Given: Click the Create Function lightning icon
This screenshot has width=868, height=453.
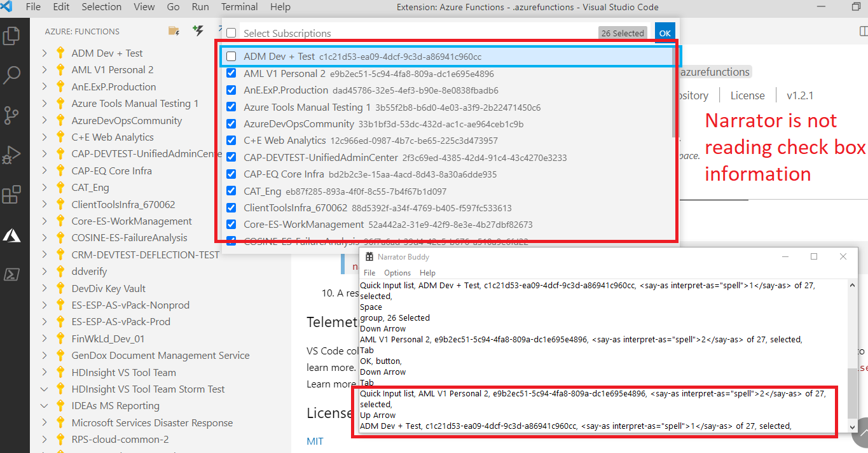Looking at the screenshot, I should pyautogui.click(x=198, y=31).
